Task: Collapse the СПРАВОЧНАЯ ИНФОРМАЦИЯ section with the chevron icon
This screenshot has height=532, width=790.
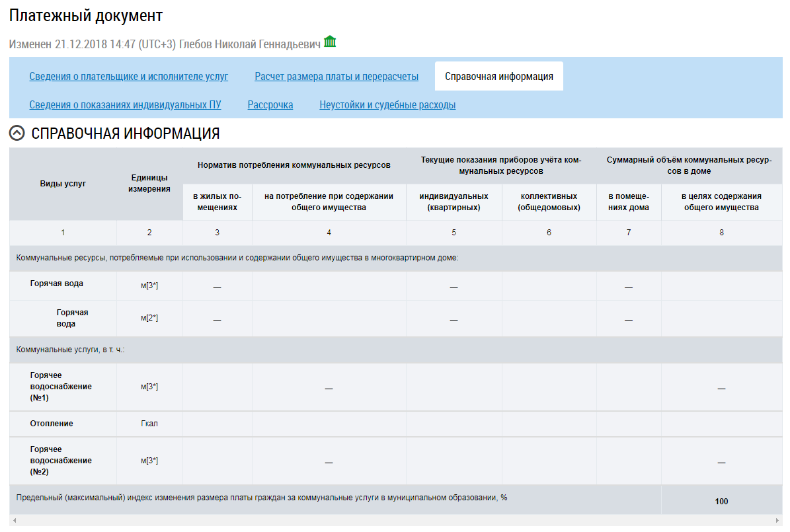Action: click(x=17, y=133)
